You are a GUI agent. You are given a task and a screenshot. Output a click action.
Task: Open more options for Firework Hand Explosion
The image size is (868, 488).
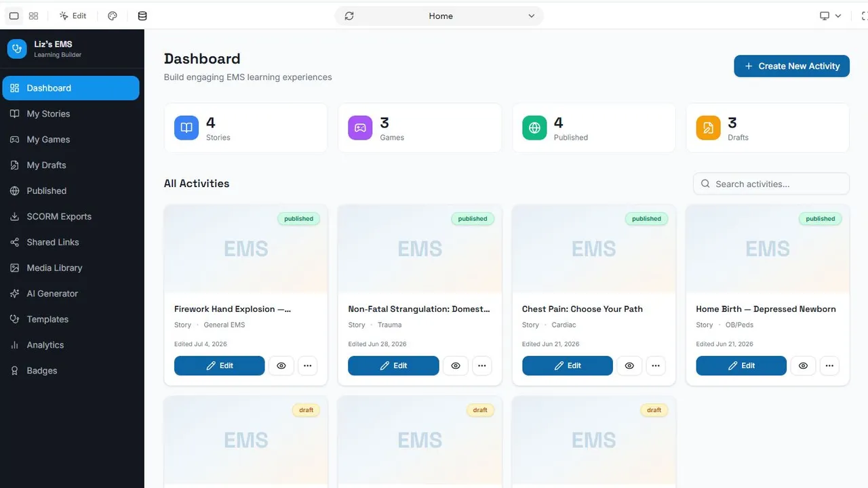(307, 365)
